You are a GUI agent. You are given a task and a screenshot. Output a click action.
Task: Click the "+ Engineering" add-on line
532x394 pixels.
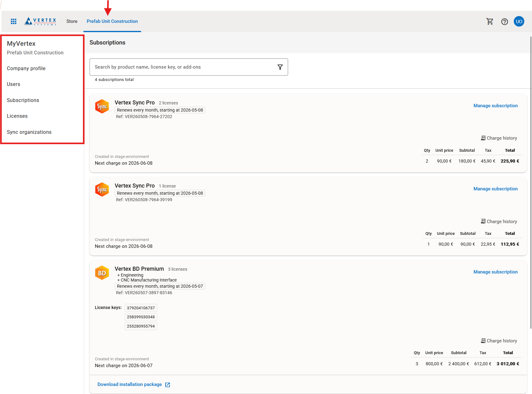tap(130, 275)
